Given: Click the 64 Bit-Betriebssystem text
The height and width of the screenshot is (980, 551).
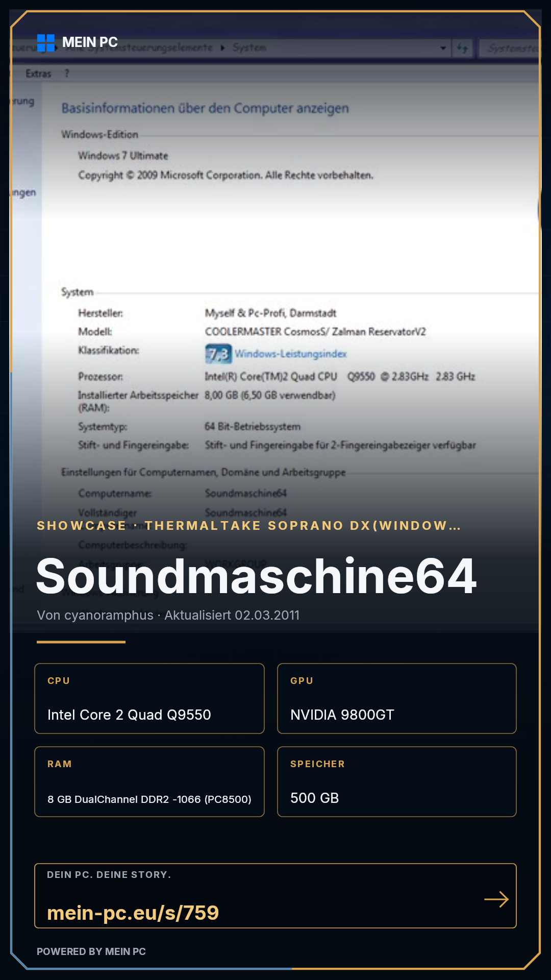Looking at the screenshot, I should click(253, 427).
